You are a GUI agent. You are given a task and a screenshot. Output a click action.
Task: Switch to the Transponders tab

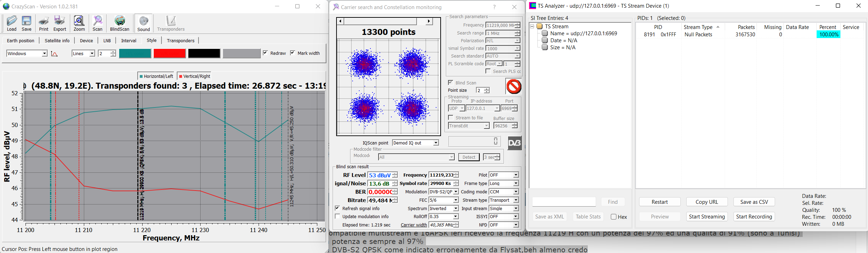pos(181,40)
